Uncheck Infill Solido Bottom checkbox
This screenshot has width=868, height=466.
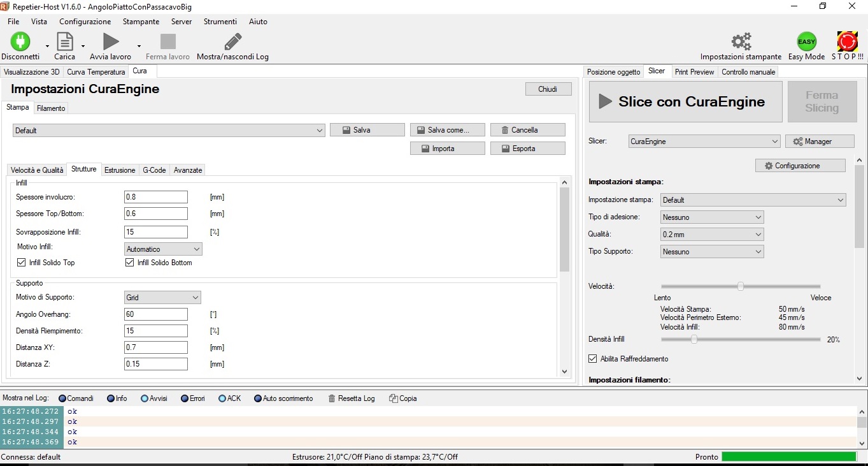[130, 263]
